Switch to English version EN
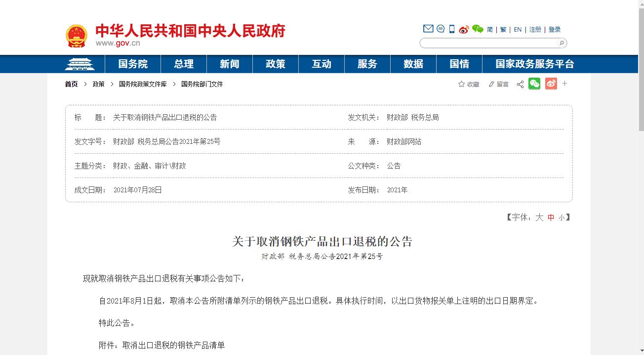This screenshot has height=355, width=644. (x=517, y=29)
